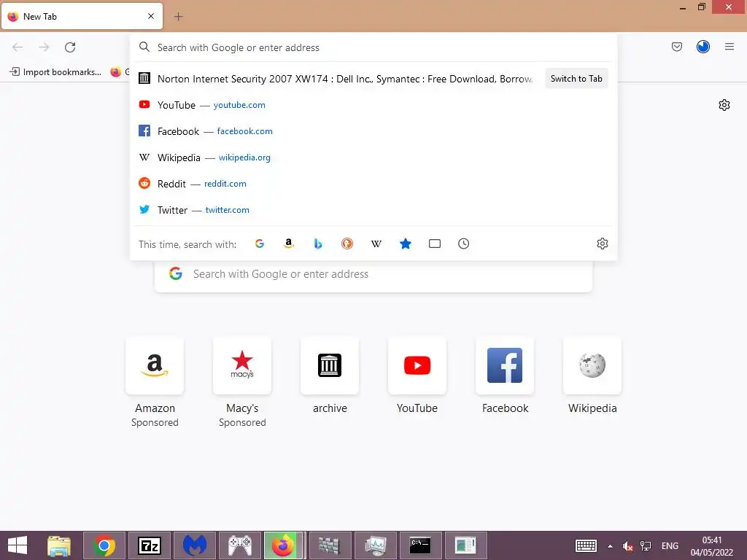Image resolution: width=747 pixels, height=560 pixels.
Task: Open the hamburger application menu
Action: pyautogui.click(x=729, y=47)
